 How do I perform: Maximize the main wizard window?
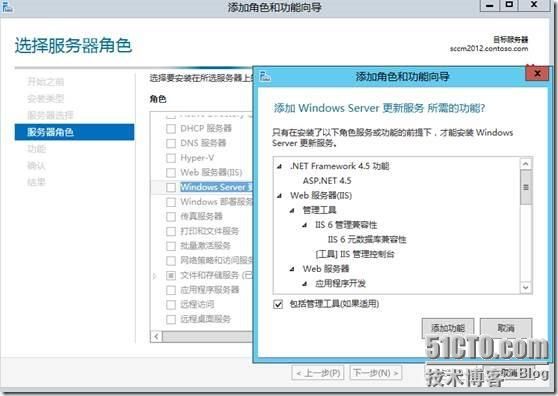click(x=510, y=5)
